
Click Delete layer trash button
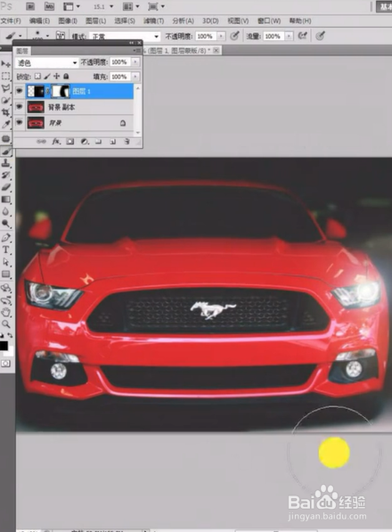127,142
